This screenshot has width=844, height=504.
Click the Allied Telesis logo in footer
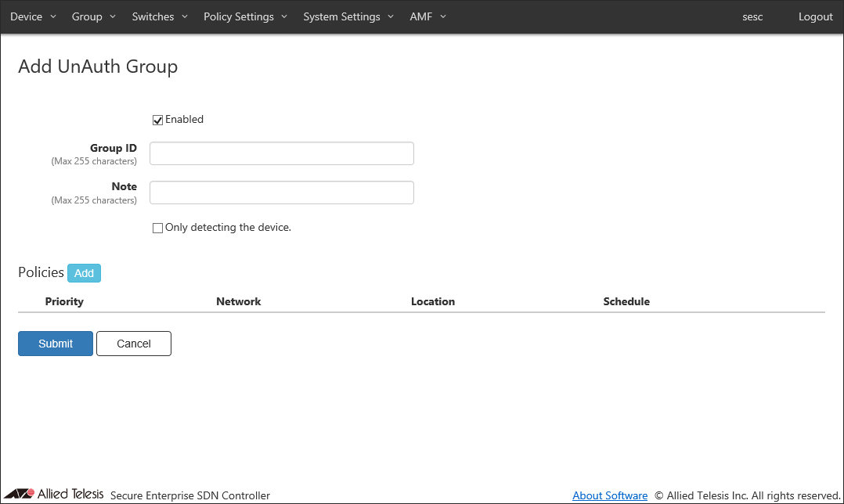(x=53, y=494)
